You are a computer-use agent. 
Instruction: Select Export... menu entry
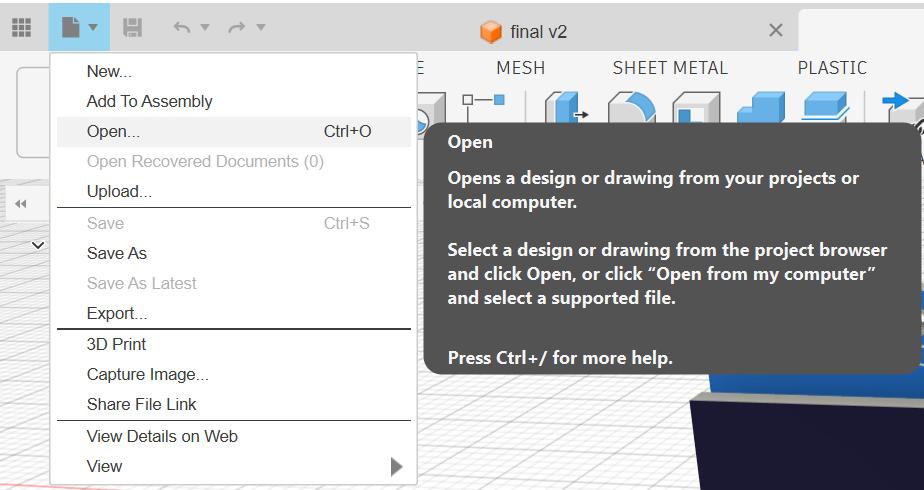tap(117, 313)
